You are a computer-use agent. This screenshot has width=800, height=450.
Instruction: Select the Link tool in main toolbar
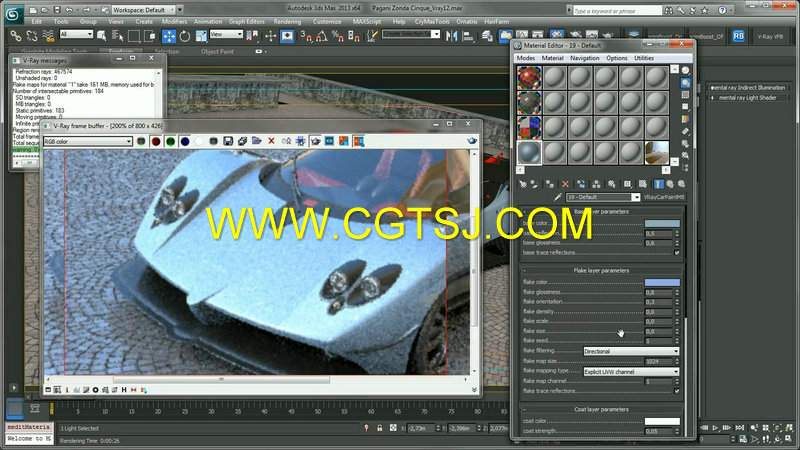point(16,36)
